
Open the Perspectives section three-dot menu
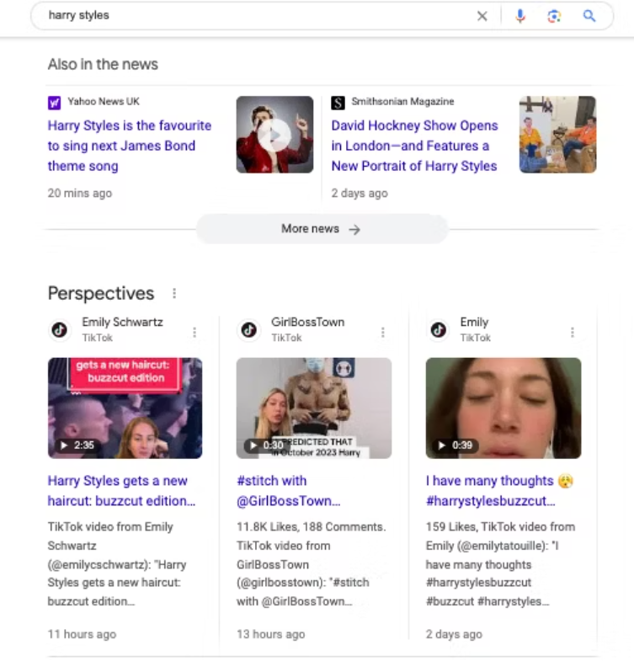[174, 294]
